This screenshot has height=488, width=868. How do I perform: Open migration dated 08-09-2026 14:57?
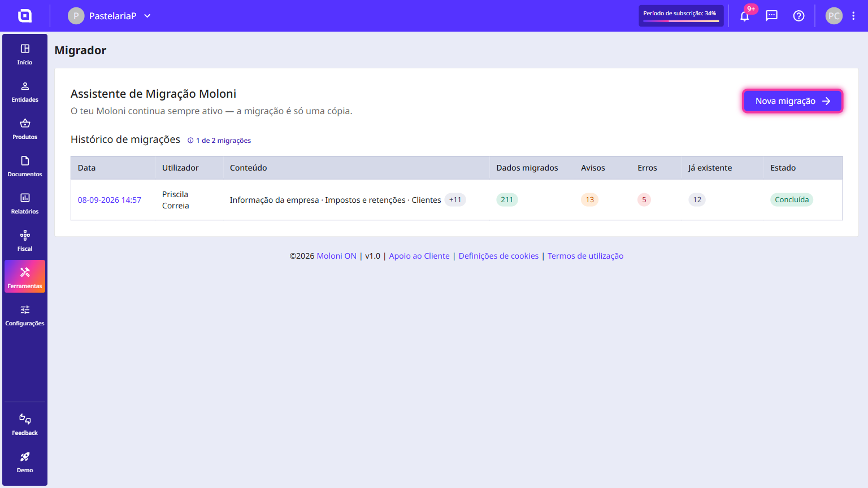click(110, 200)
